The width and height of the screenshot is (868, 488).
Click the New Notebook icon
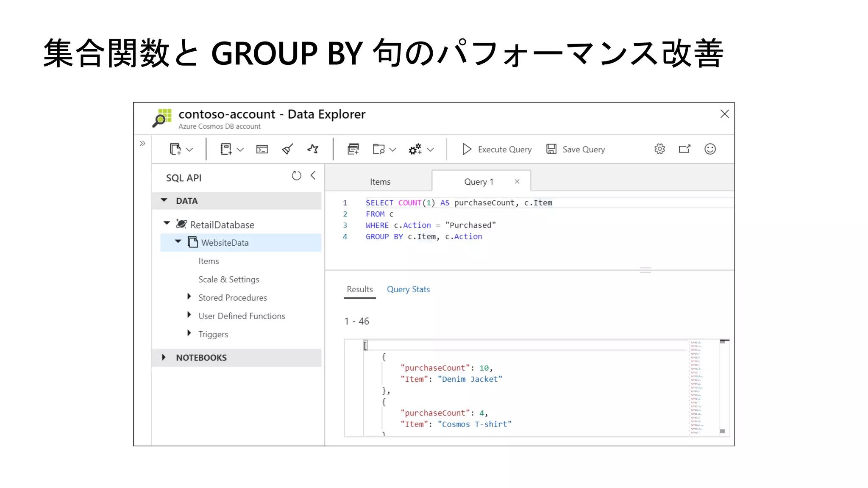[226, 149]
